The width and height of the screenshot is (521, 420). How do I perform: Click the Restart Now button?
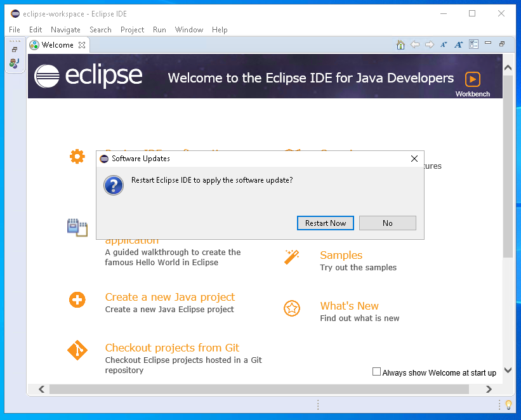(x=326, y=223)
